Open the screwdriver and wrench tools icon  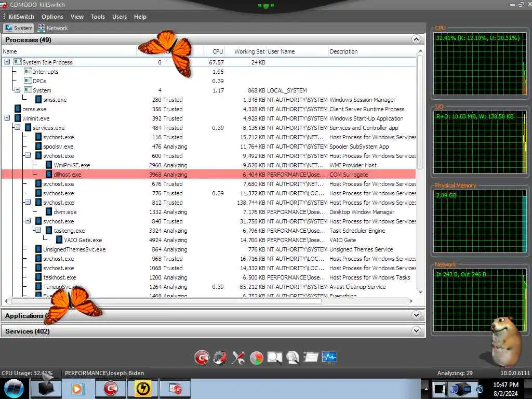(x=238, y=357)
